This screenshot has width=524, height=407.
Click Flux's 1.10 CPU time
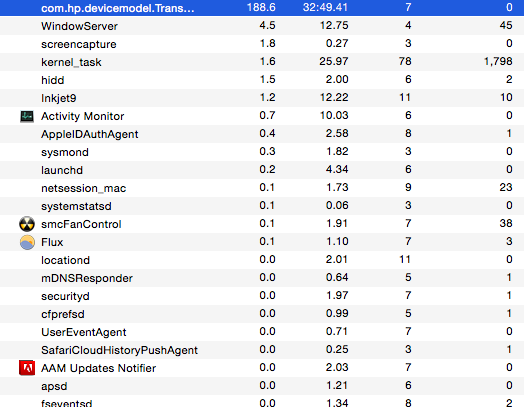(337, 242)
